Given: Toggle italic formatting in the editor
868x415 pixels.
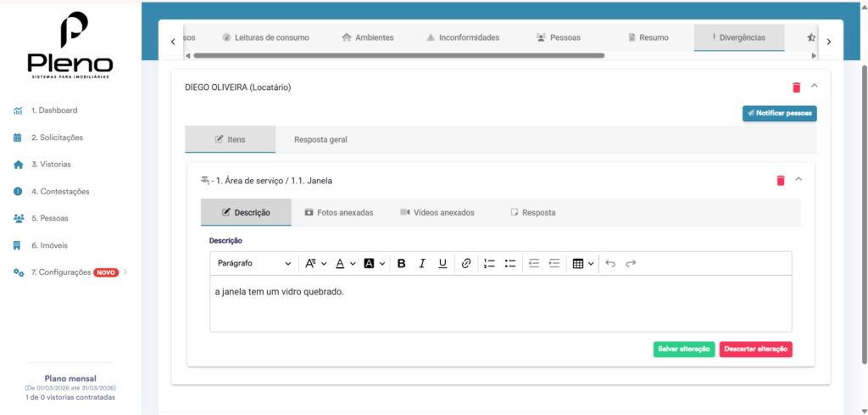Looking at the screenshot, I should tap(422, 263).
